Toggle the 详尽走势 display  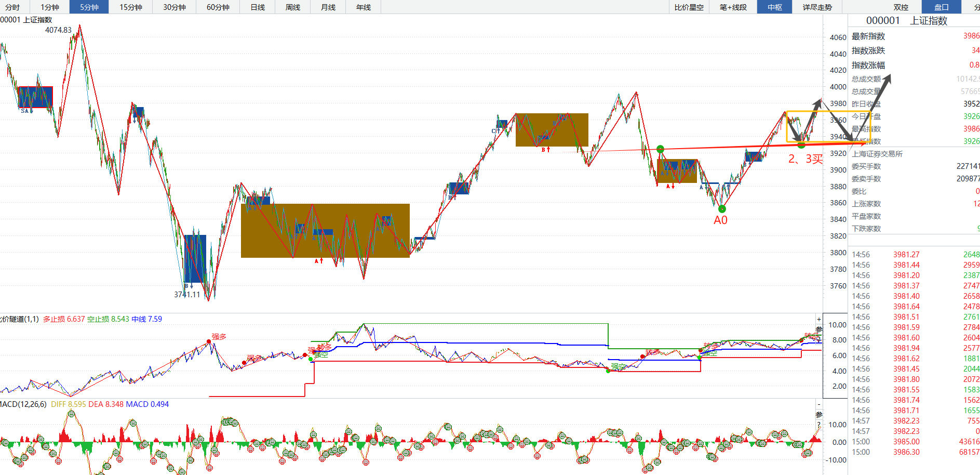click(817, 7)
